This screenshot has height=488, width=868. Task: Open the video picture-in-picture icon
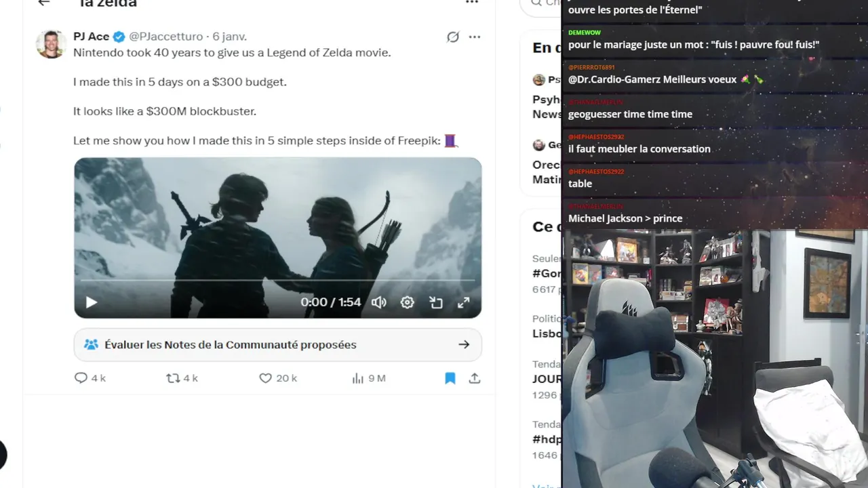pyautogui.click(x=436, y=302)
